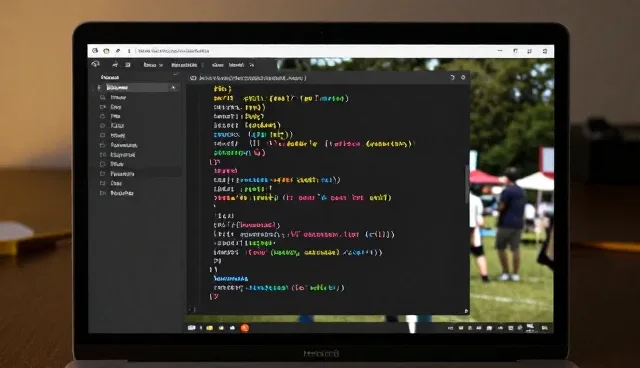640x368 pixels.
Task: Open the yellow folder taskbar icon
Action: pyautogui.click(x=209, y=328)
